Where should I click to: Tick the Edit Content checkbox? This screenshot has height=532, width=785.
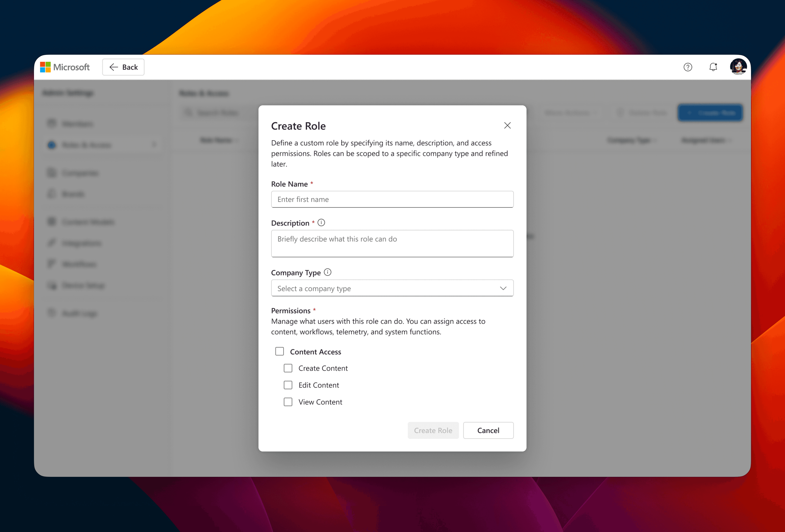[x=288, y=385]
